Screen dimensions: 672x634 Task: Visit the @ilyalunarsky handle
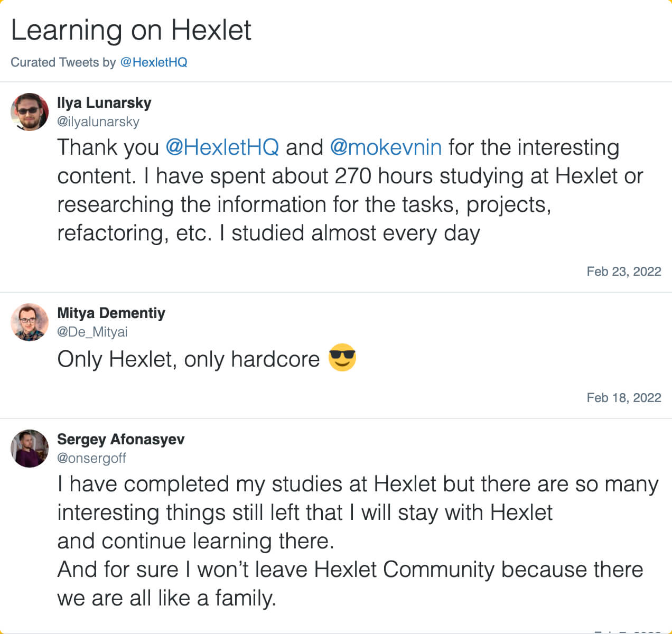coord(98,122)
